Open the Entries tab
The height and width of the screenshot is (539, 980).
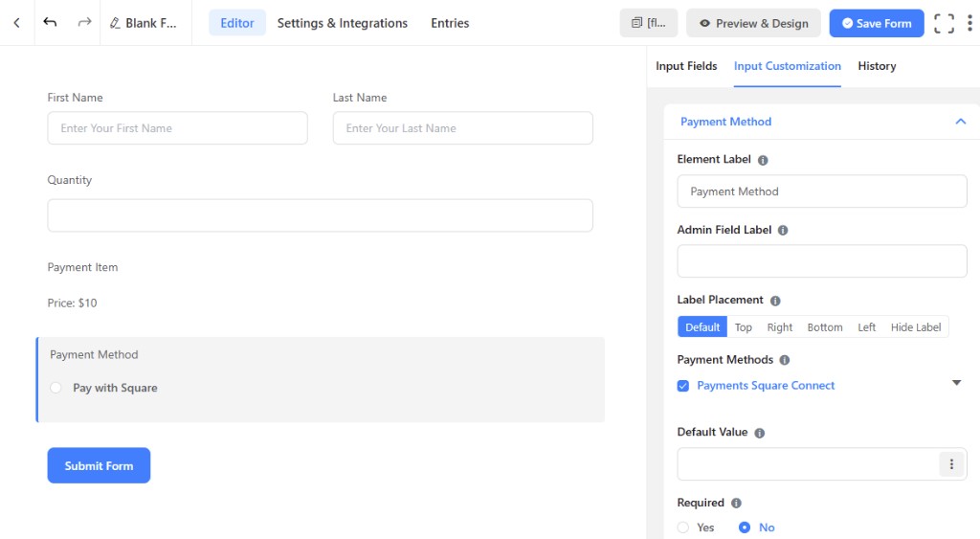(450, 23)
